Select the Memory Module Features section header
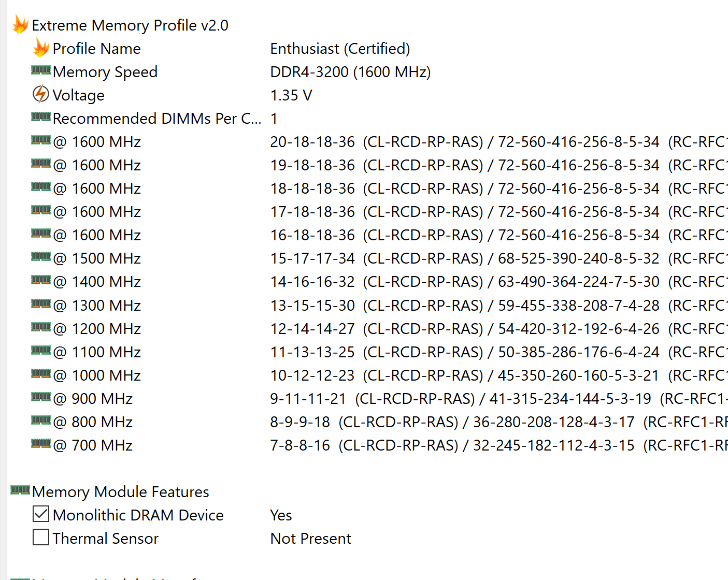The width and height of the screenshot is (728, 580). tap(121, 491)
